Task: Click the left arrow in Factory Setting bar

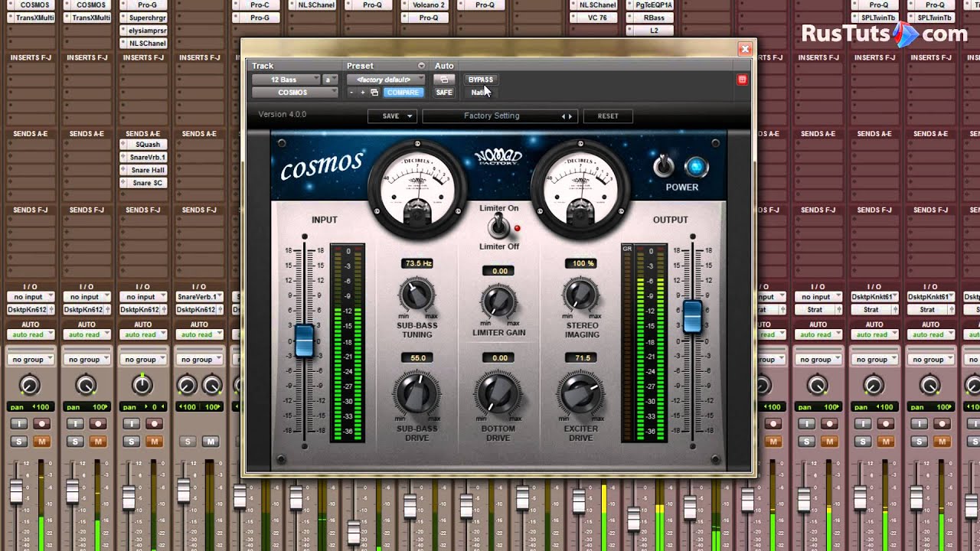Action: tap(563, 116)
